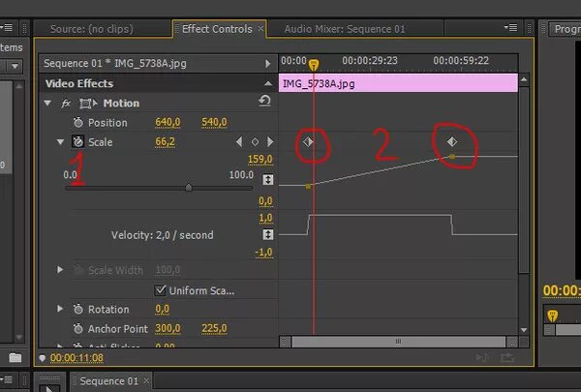
Task: Click the Velocity: 2,0 / second label
Action: 163,235
